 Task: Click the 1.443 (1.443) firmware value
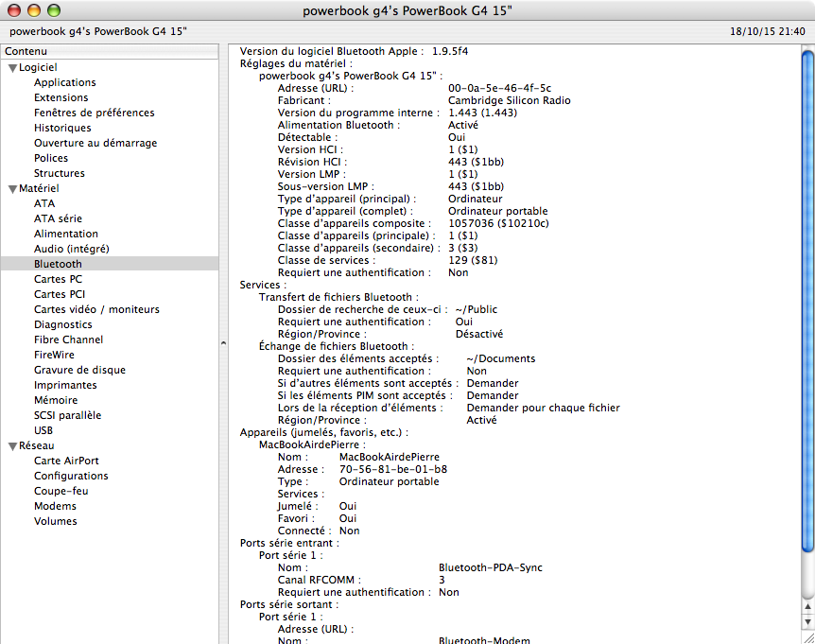[x=482, y=113]
